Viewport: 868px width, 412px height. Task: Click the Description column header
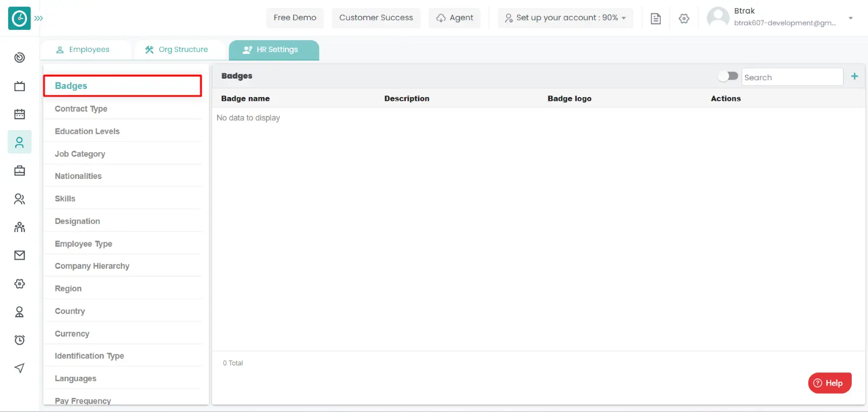tap(407, 99)
